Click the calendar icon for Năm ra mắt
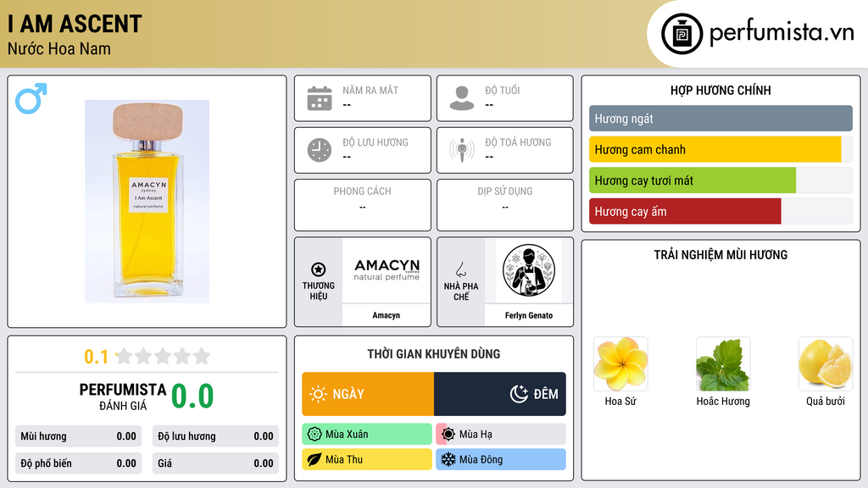Screen dimensions: 868x488 click(x=320, y=98)
